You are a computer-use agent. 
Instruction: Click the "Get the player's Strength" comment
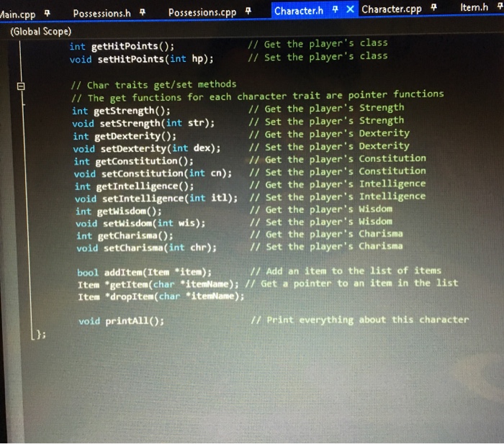pos(326,108)
